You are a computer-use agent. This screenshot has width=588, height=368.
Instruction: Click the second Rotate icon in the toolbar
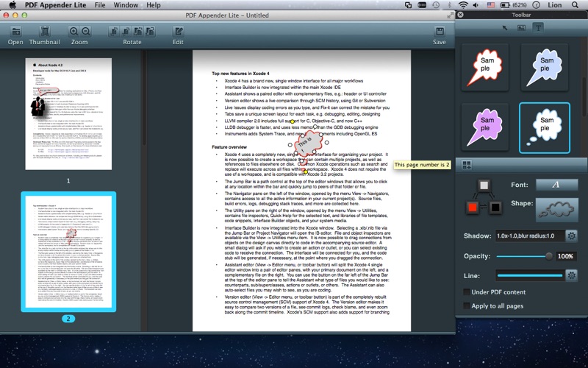coord(126,31)
